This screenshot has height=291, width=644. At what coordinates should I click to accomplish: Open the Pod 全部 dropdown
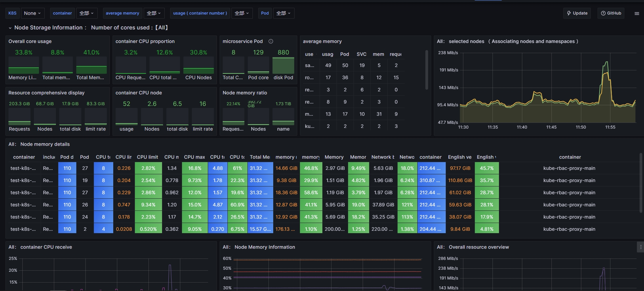[x=283, y=13]
